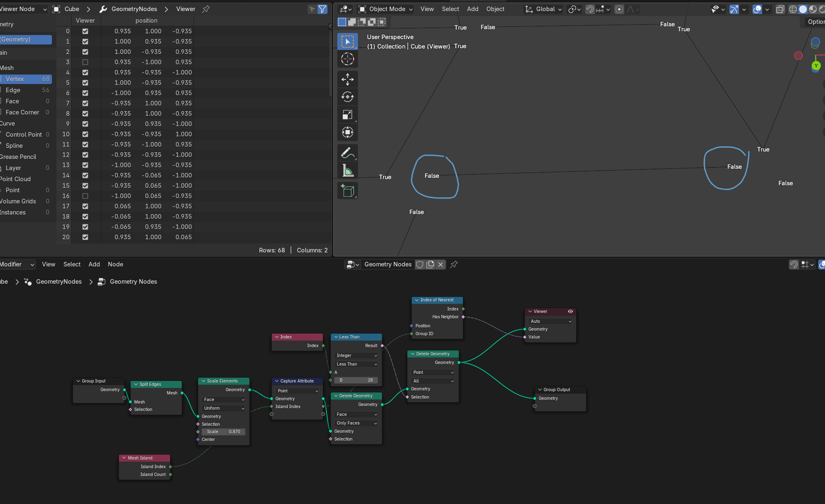The image size is (825, 504).
Task: Select the Add Cube tool
Action: click(347, 191)
